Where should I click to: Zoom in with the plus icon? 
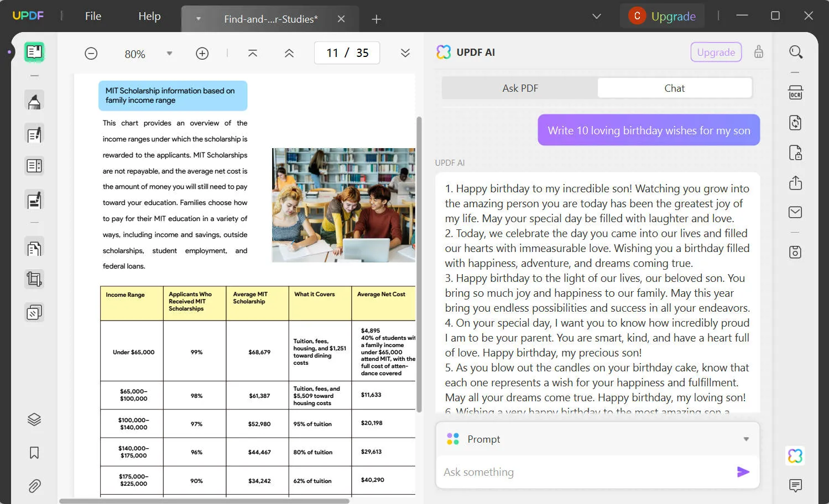point(202,54)
